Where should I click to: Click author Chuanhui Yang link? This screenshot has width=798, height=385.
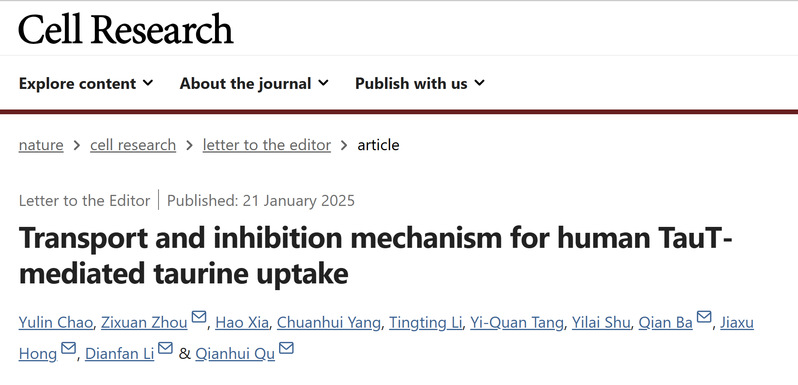click(328, 323)
